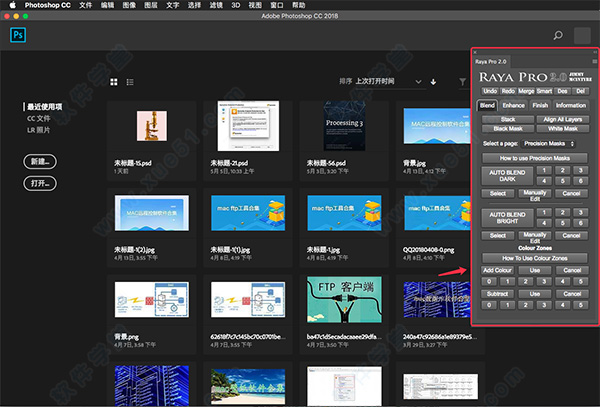This screenshot has height=407, width=600.
Task: Click the Align All Layers button
Action: (562, 119)
